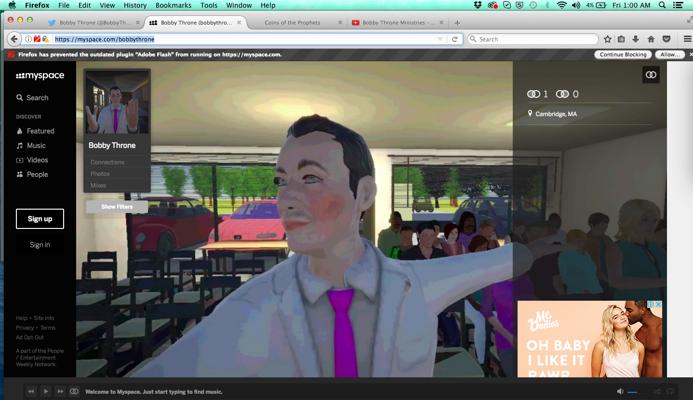Skip to next track in player
The height and width of the screenshot is (400, 693).
click(x=60, y=391)
